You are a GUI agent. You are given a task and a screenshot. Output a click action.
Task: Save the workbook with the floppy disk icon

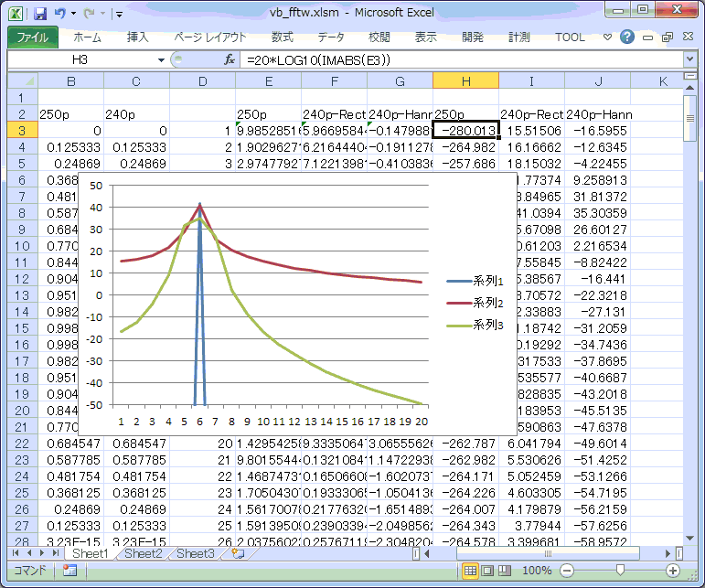[40, 14]
